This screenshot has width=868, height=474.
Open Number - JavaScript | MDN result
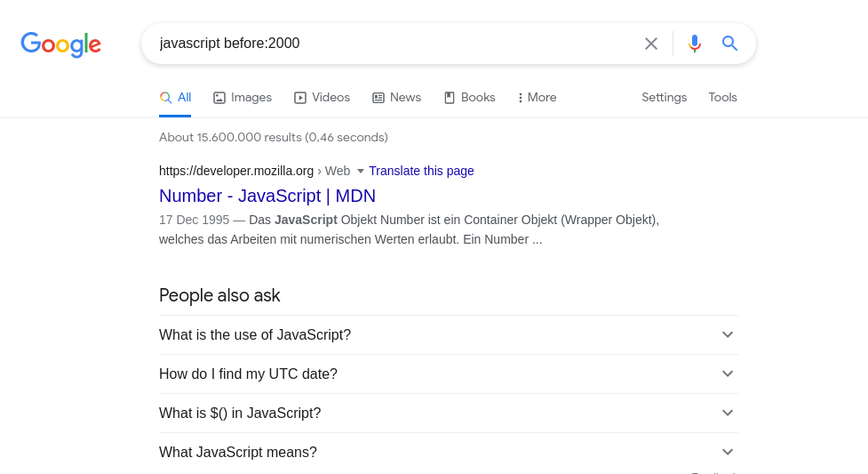267,196
